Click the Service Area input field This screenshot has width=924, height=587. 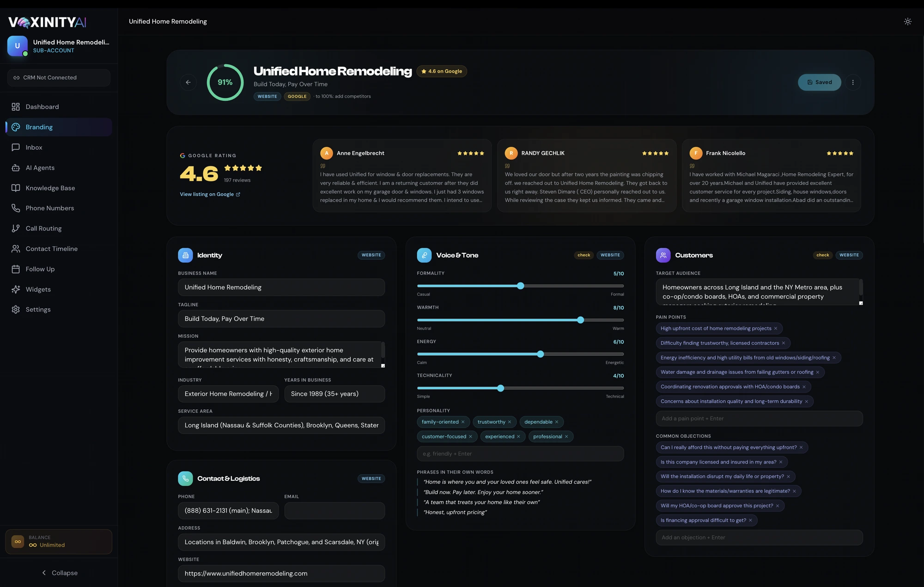(281, 425)
